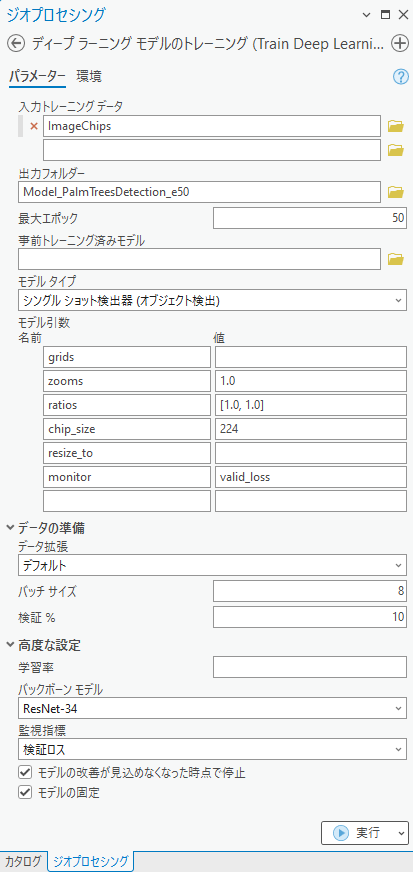Browse folder icon beside ImageChips field
The image size is (413, 872).
tap(395, 127)
